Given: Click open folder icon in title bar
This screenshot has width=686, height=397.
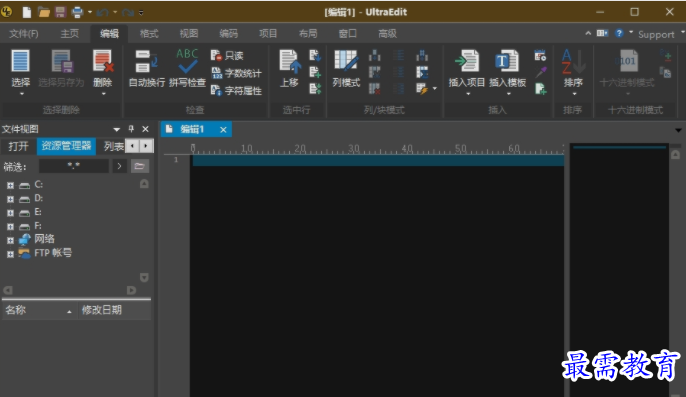Looking at the screenshot, I should [44, 12].
